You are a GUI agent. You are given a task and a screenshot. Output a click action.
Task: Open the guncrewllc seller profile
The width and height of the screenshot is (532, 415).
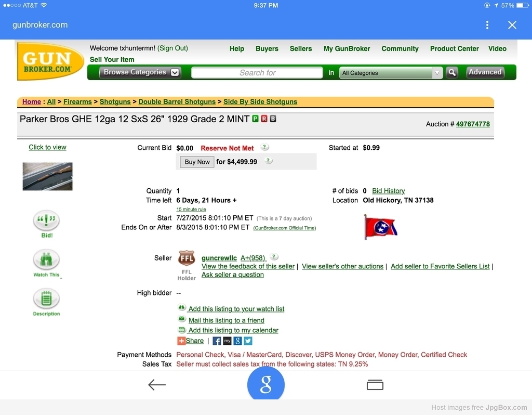(x=219, y=258)
